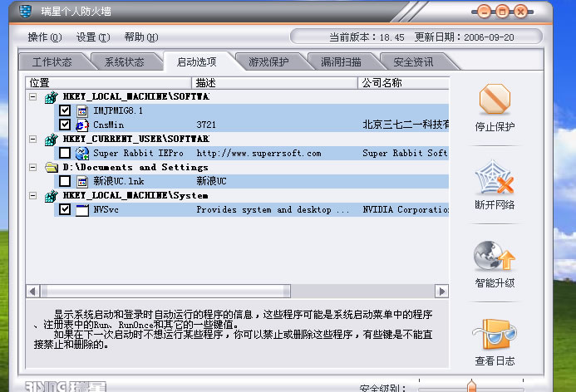Click the horizontal scrollbar right arrow

pyautogui.click(x=442, y=292)
